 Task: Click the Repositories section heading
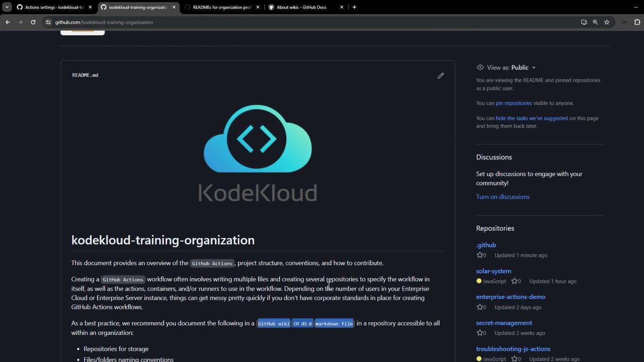pyautogui.click(x=495, y=228)
